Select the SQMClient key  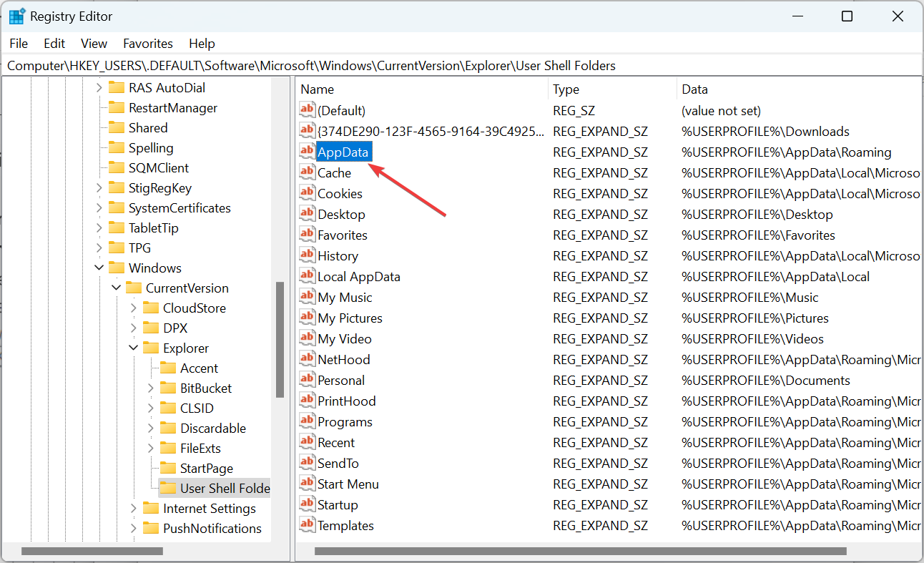(x=159, y=168)
